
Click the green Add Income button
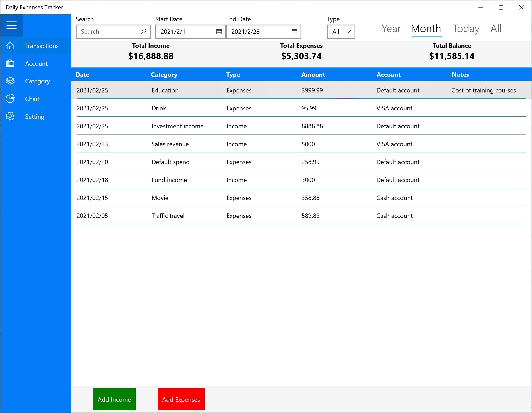114,399
